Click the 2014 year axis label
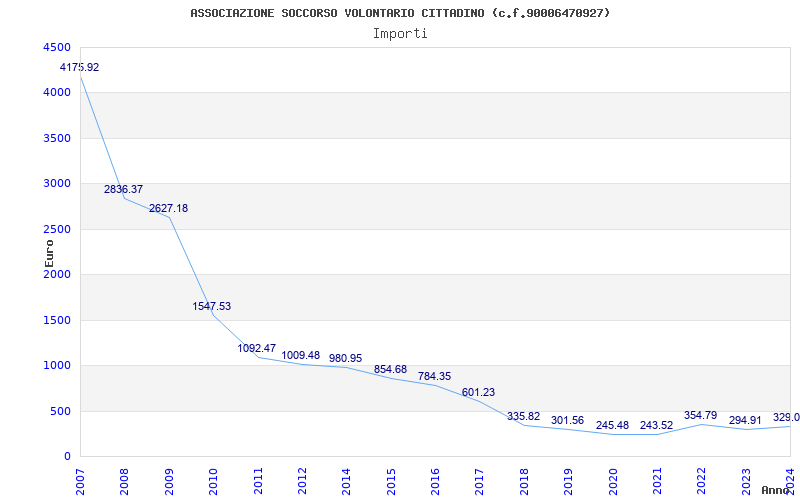Image resolution: width=800 pixels, height=500 pixels. (346, 481)
